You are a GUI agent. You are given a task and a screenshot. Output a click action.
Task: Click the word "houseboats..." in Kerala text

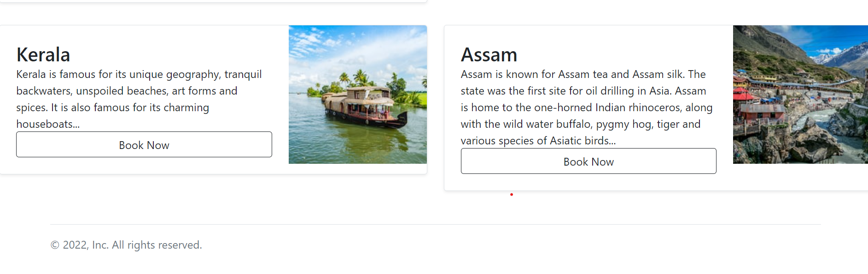(48, 124)
